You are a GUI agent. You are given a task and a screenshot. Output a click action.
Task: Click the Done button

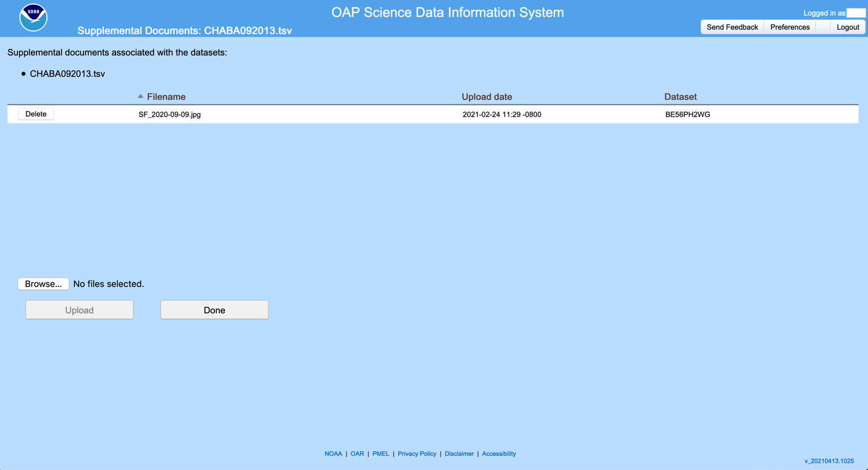click(x=214, y=310)
